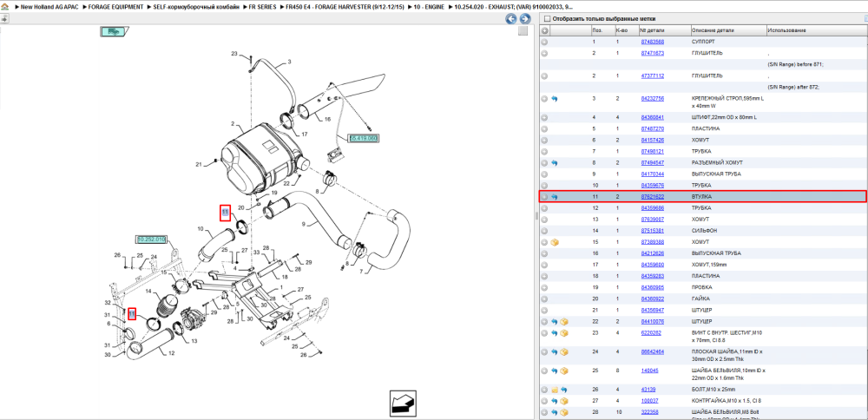
Task: Go to previous diagram with back arrow
Action: click(511, 19)
